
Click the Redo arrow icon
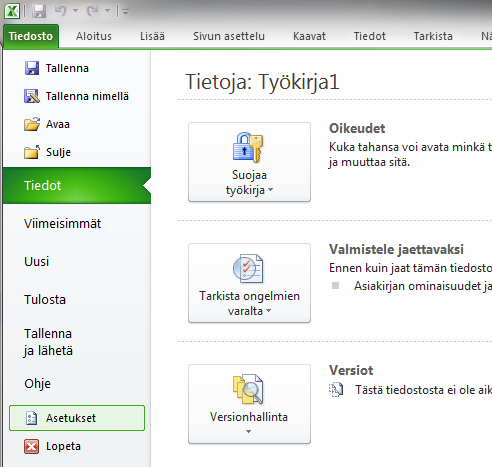[93, 11]
